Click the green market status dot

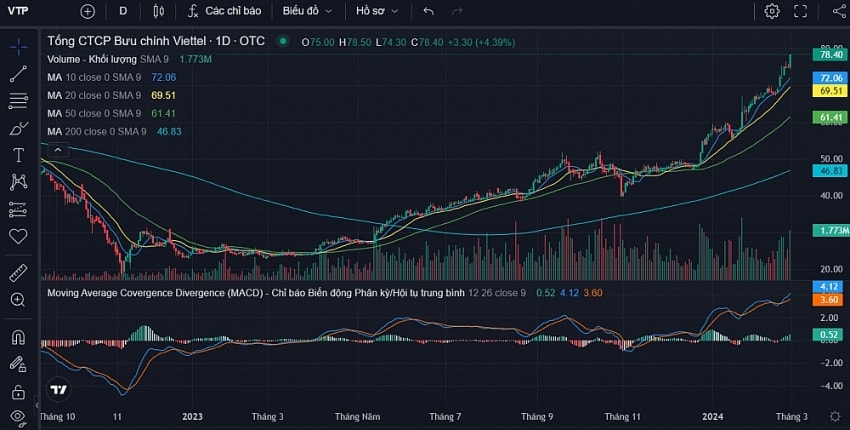pos(282,41)
